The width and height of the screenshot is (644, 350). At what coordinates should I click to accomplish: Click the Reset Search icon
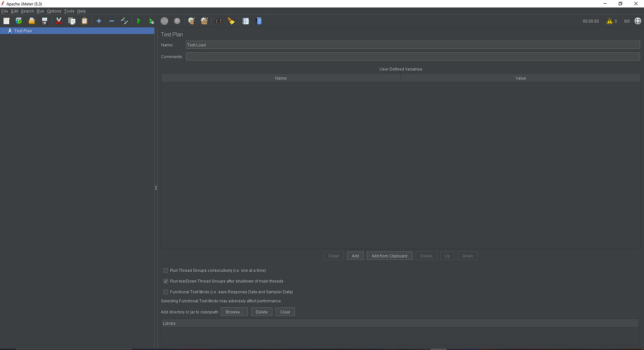click(231, 21)
